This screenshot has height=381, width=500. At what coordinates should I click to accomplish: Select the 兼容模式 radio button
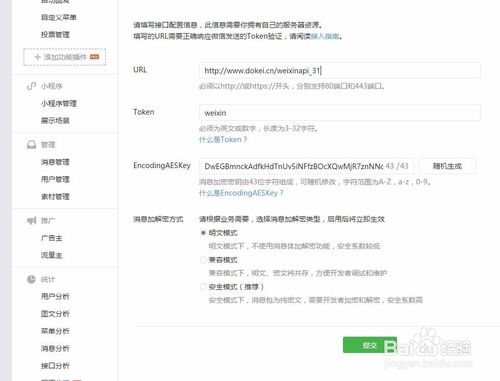tap(203, 260)
